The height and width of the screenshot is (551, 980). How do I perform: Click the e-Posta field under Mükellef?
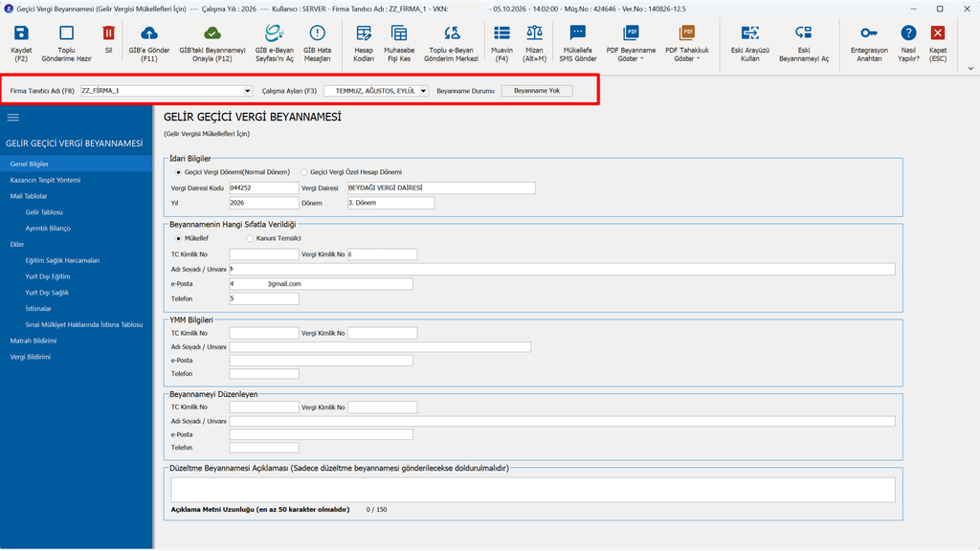[x=321, y=284]
